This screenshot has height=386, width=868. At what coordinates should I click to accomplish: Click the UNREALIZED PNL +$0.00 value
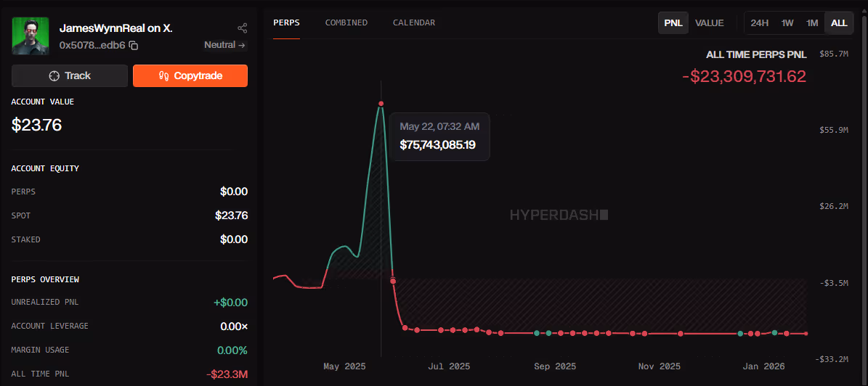[230, 303]
